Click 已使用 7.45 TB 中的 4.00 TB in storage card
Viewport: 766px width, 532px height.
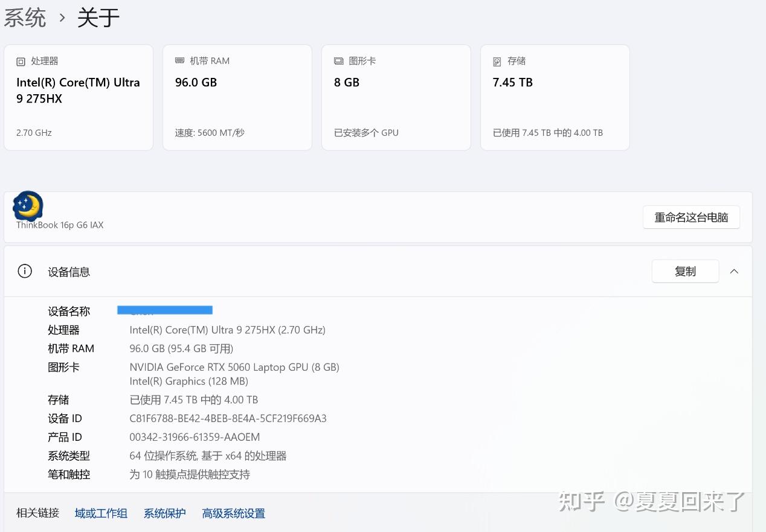pyautogui.click(x=548, y=133)
